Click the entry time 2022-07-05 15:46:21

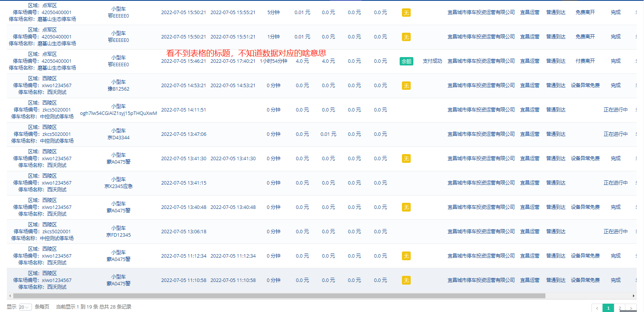tap(183, 61)
